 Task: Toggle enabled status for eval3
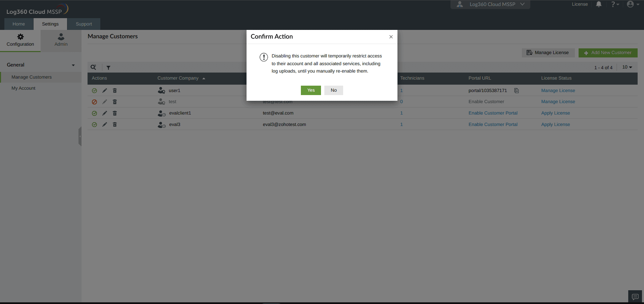[x=95, y=125]
